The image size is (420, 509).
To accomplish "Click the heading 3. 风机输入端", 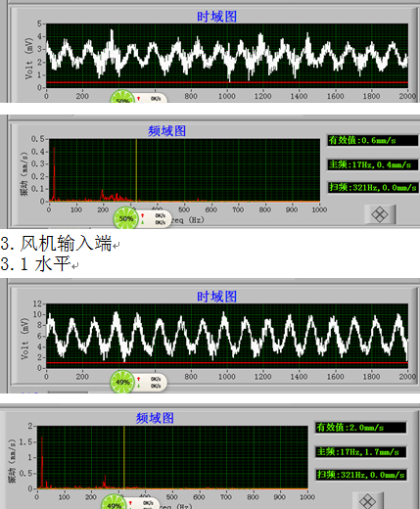I will coord(56,243).
